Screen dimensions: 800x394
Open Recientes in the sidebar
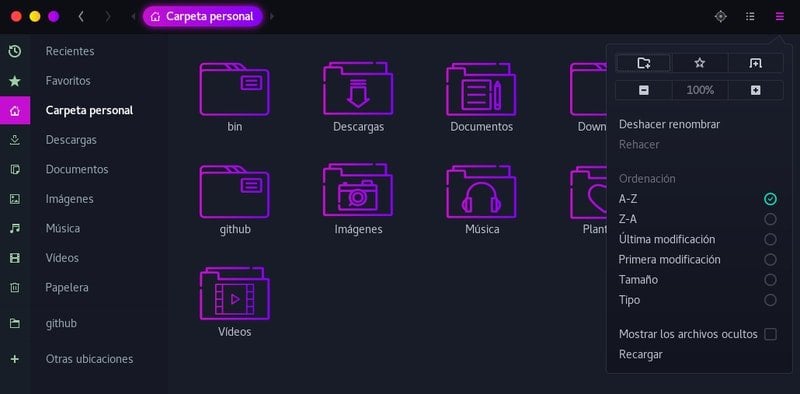(x=70, y=51)
